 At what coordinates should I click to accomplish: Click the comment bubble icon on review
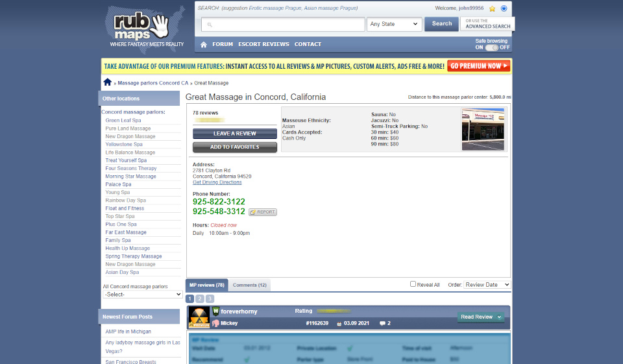tap(383, 323)
